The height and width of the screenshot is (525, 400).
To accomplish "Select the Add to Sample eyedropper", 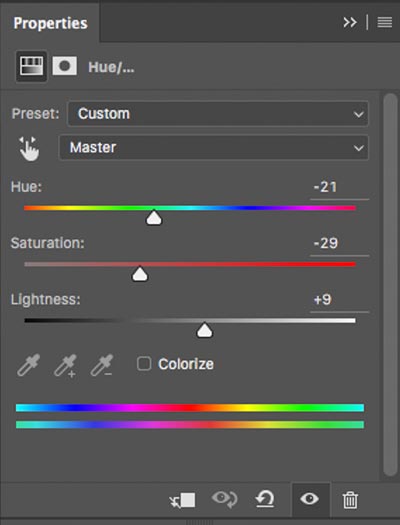I will click(x=66, y=365).
